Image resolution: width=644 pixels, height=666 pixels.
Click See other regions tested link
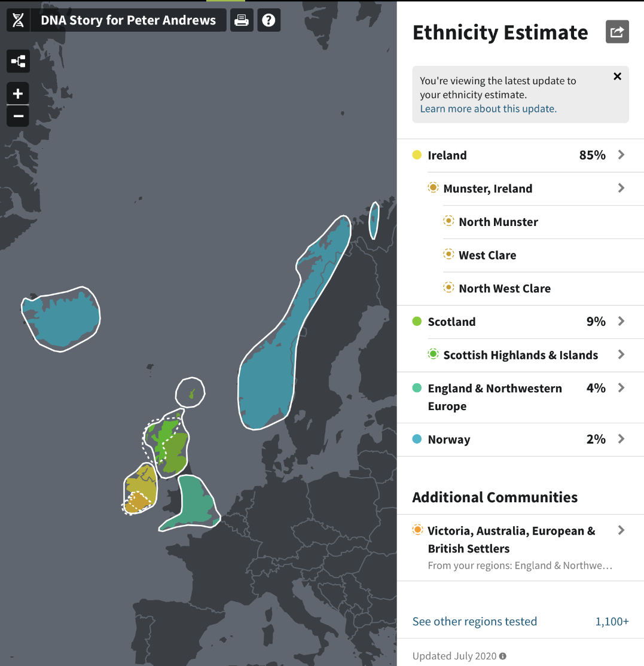(475, 621)
